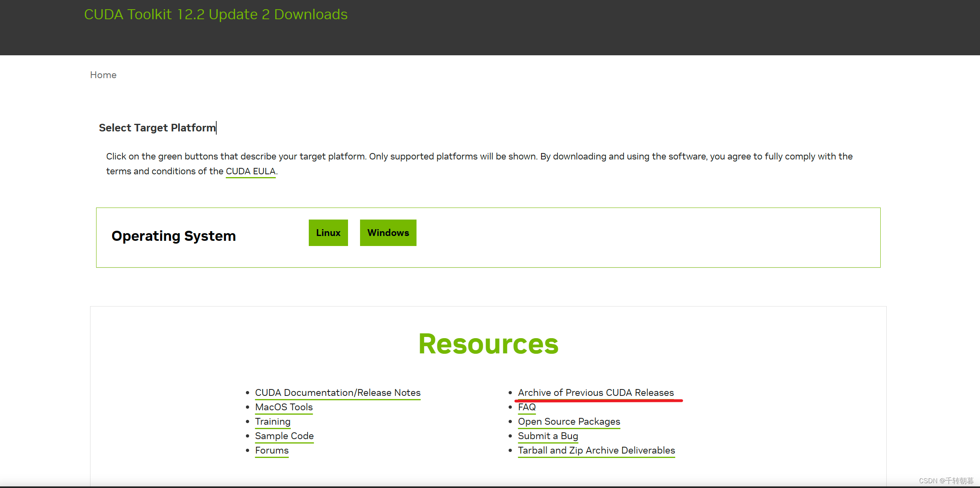Open the FAQ link
The height and width of the screenshot is (488, 980).
[527, 407]
